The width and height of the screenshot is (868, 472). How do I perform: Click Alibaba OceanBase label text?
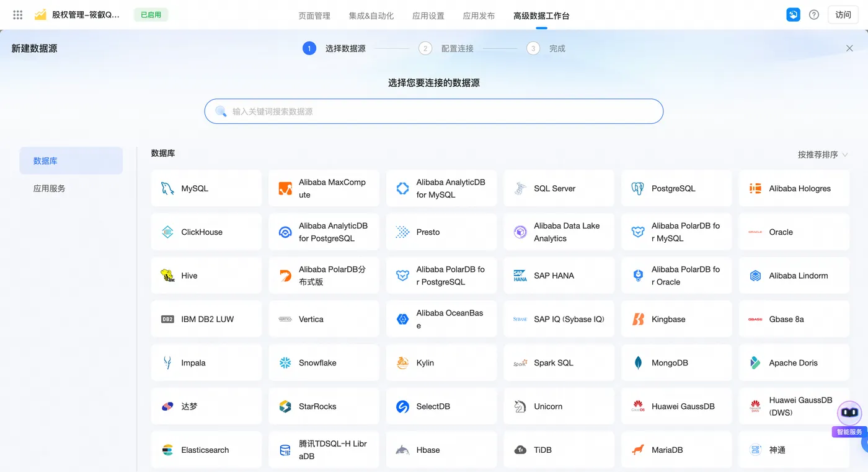point(449,319)
